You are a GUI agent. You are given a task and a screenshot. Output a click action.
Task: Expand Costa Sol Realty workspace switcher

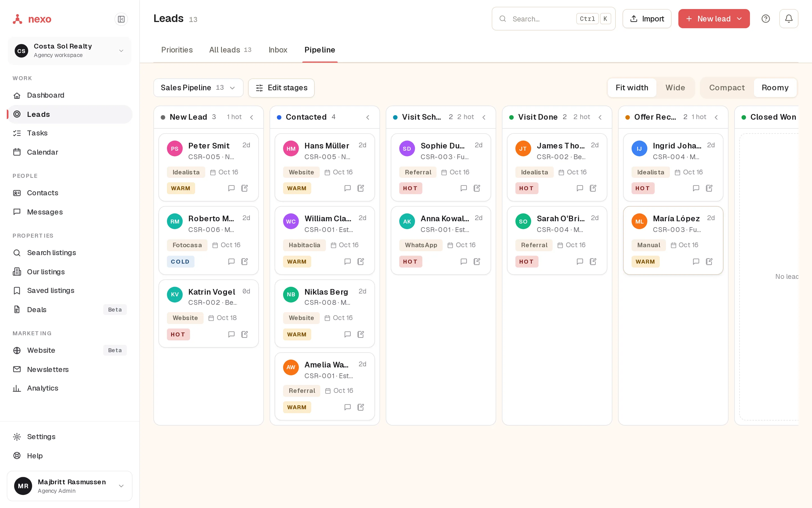tap(69, 51)
